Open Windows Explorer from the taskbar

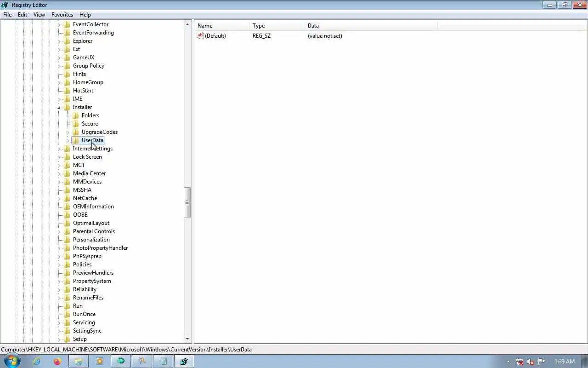(x=78, y=361)
